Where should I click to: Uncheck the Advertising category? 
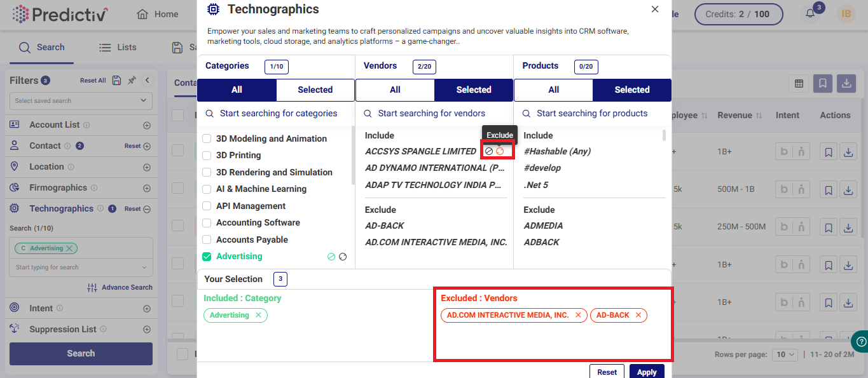pos(207,257)
